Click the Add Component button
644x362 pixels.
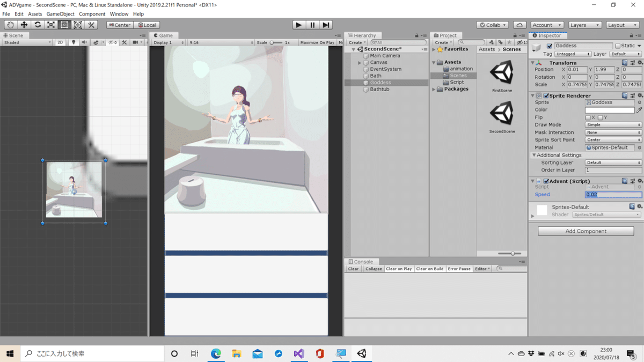click(x=586, y=231)
